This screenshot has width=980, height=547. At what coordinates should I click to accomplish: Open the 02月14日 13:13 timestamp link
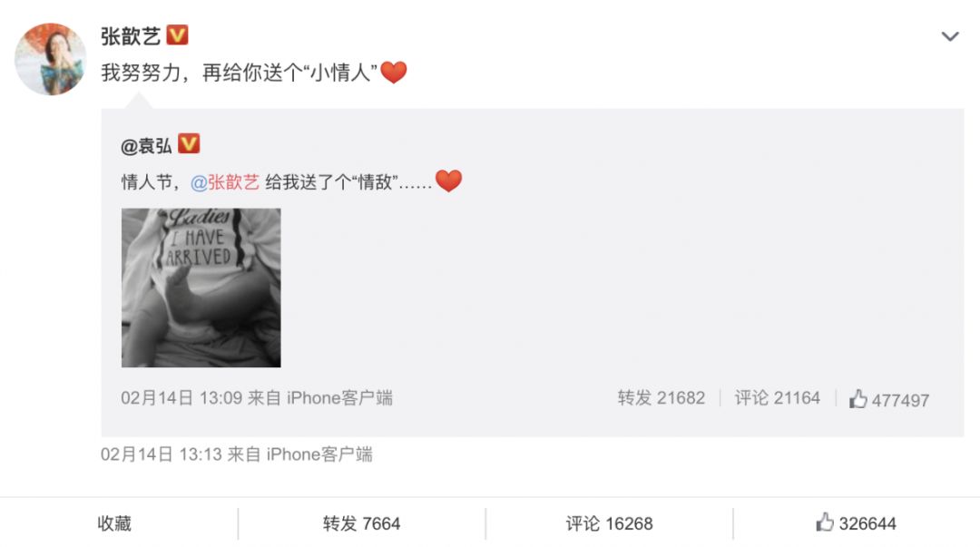tap(162, 454)
